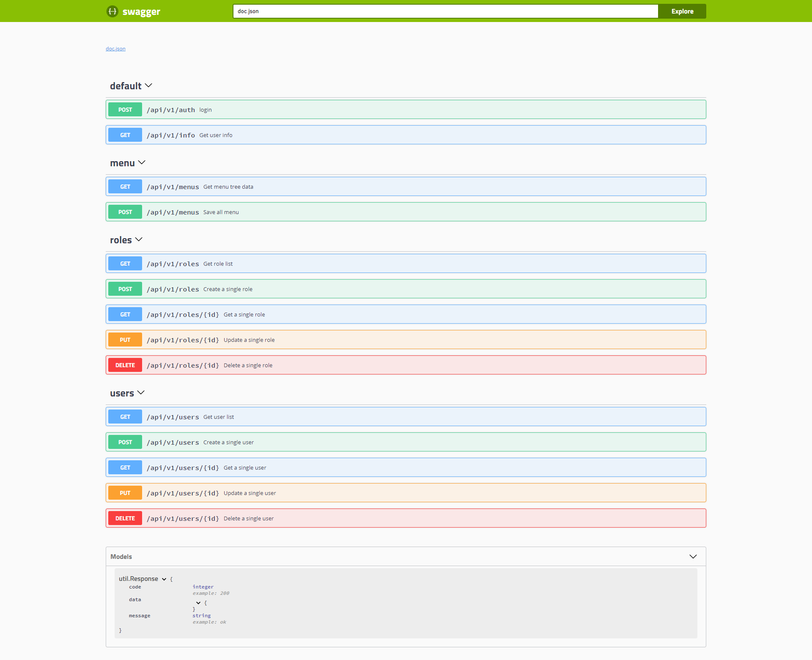This screenshot has width=812, height=660.
Task: Collapse the roles section chevron
Action: click(x=139, y=239)
